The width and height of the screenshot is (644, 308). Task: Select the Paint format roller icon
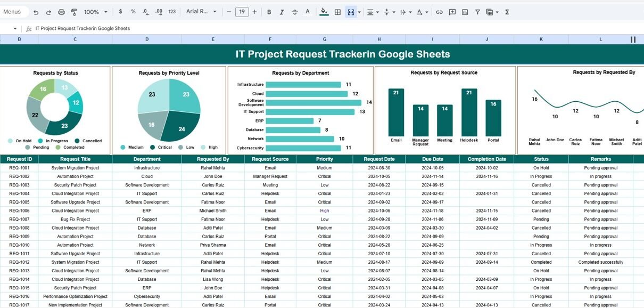(x=74, y=12)
